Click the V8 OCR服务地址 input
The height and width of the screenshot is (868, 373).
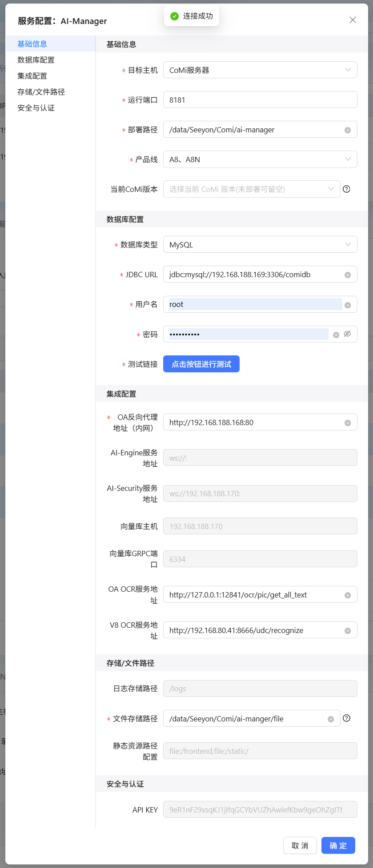260,630
